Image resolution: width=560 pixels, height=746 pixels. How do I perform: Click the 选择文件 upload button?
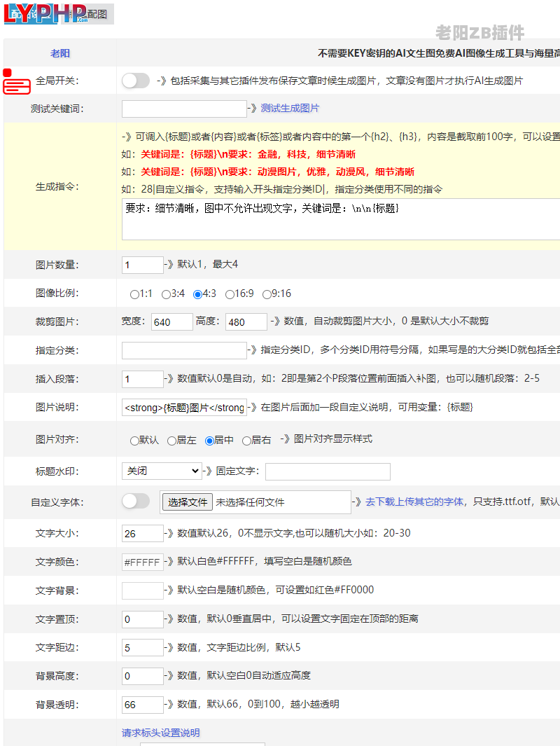[187, 502]
